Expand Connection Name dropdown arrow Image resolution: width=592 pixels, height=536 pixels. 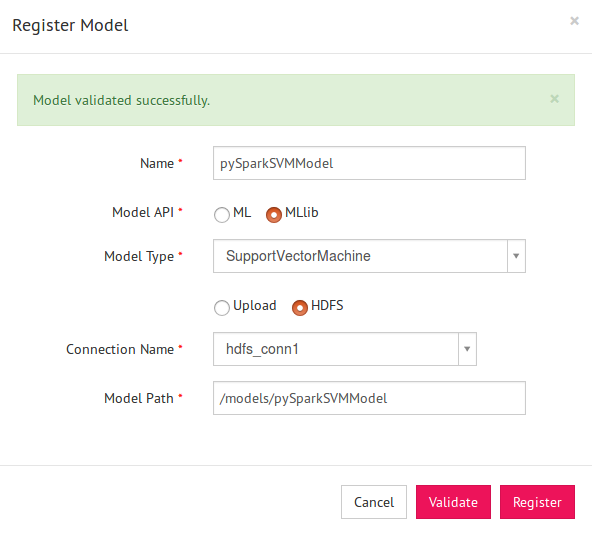click(467, 349)
